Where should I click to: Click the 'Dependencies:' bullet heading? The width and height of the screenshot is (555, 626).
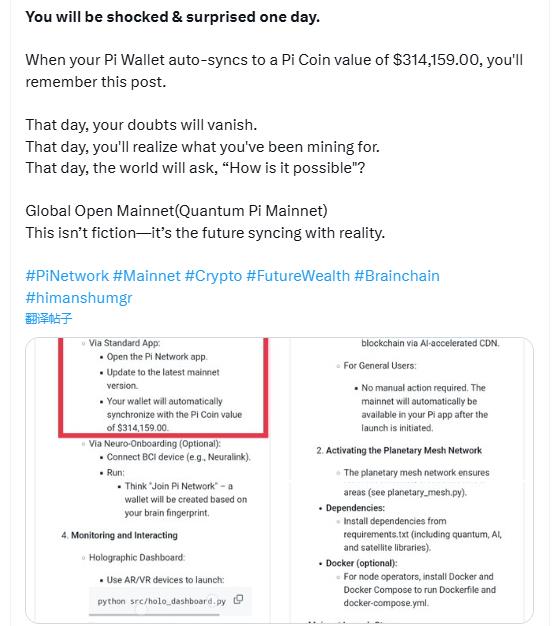(355, 508)
